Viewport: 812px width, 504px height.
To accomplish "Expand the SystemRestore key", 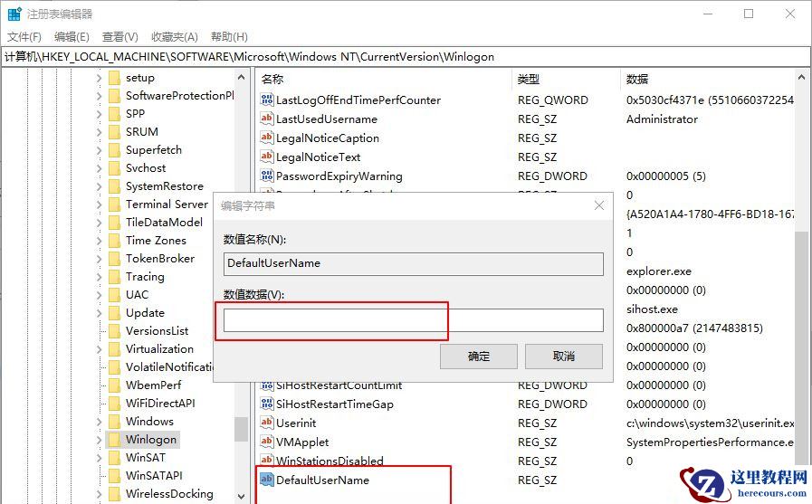I will tap(99, 186).
